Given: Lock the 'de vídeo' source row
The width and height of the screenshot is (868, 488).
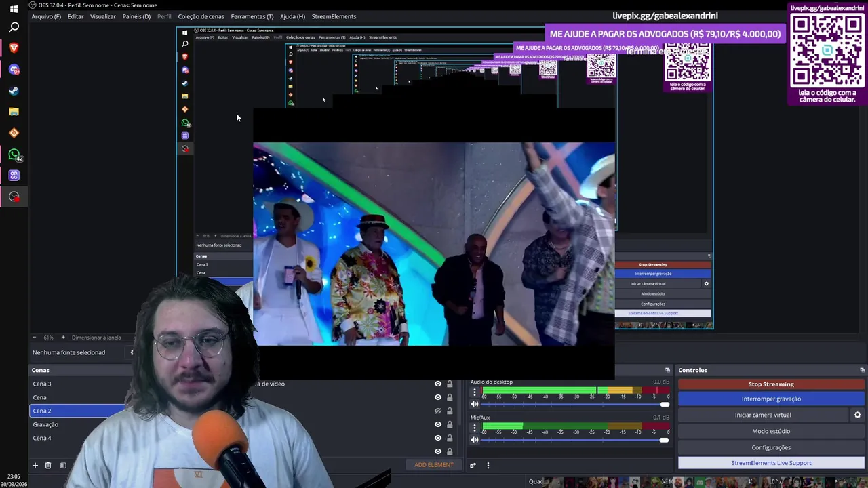Looking at the screenshot, I should click(x=450, y=384).
